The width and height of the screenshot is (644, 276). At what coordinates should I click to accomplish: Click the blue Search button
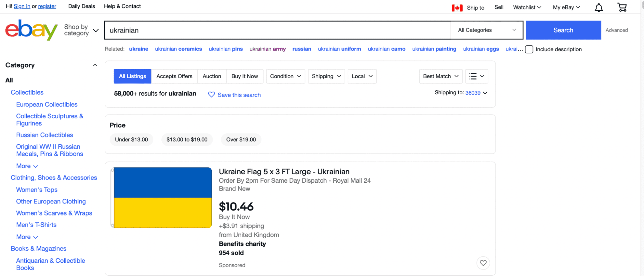pyautogui.click(x=563, y=30)
